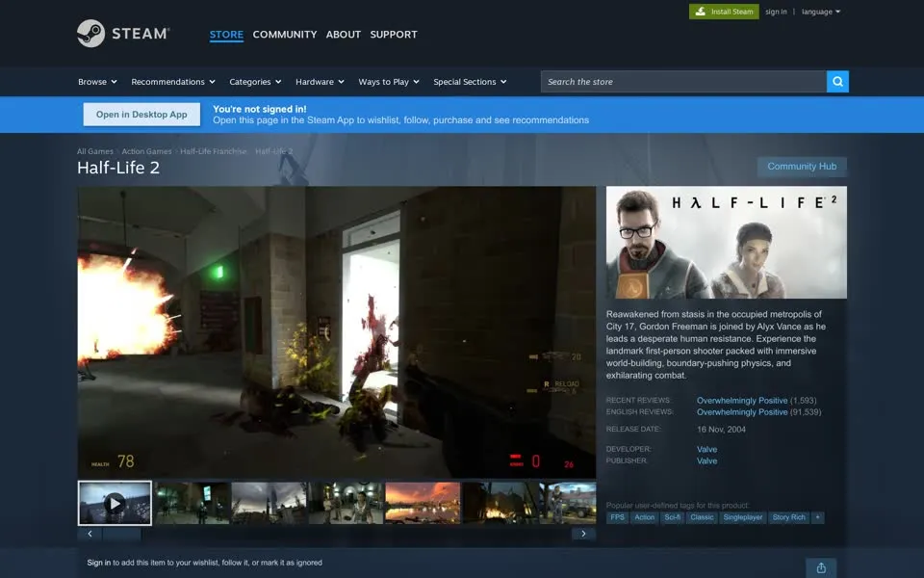This screenshot has height=578, width=924.
Task: Expand the Ways to Play menu
Action: [x=389, y=81]
